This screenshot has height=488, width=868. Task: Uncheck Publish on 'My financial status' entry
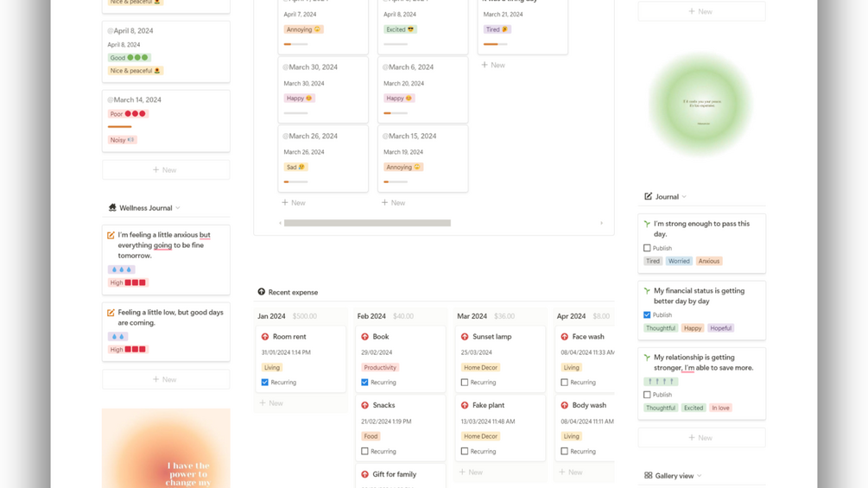pyautogui.click(x=647, y=314)
